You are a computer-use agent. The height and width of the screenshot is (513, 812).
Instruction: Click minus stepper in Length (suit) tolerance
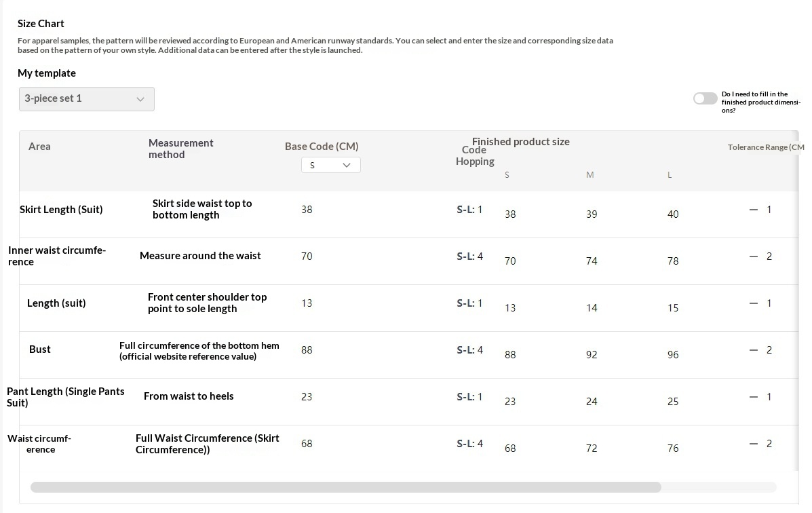click(x=753, y=303)
